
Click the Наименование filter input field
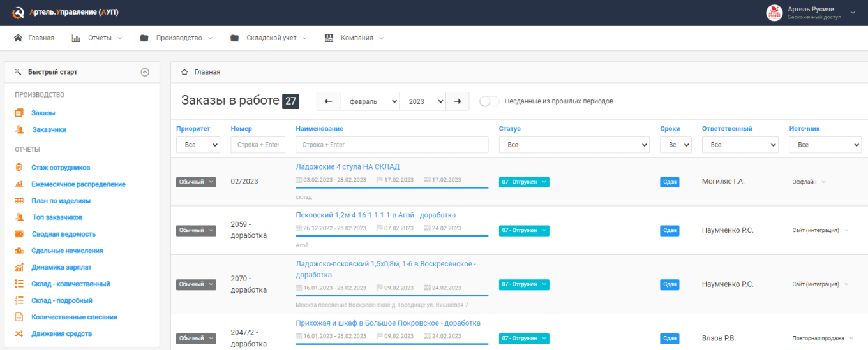pyautogui.click(x=392, y=145)
